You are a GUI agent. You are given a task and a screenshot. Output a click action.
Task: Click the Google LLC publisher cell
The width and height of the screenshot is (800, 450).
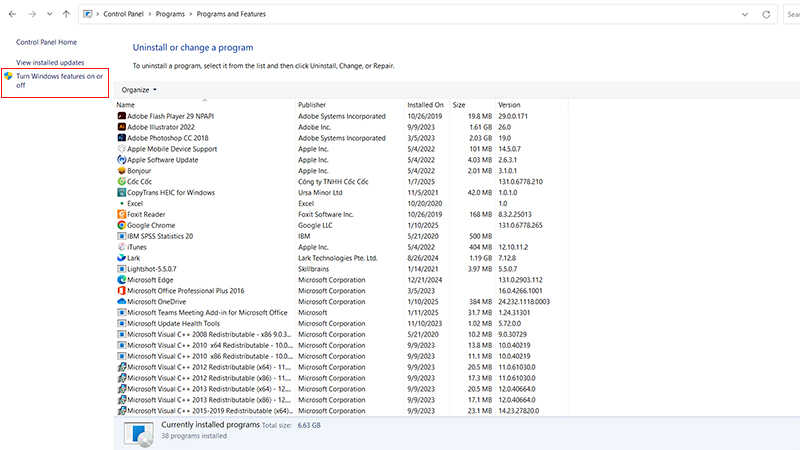pyautogui.click(x=315, y=225)
